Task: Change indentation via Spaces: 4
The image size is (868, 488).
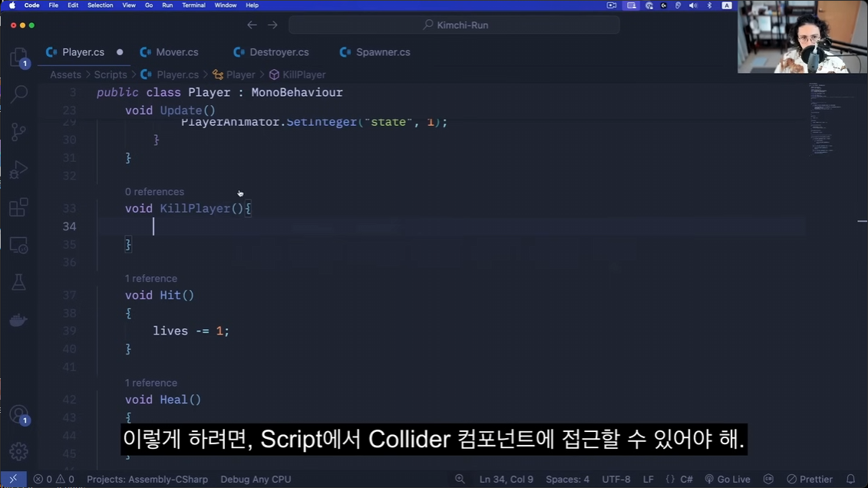Action: click(567, 479)
